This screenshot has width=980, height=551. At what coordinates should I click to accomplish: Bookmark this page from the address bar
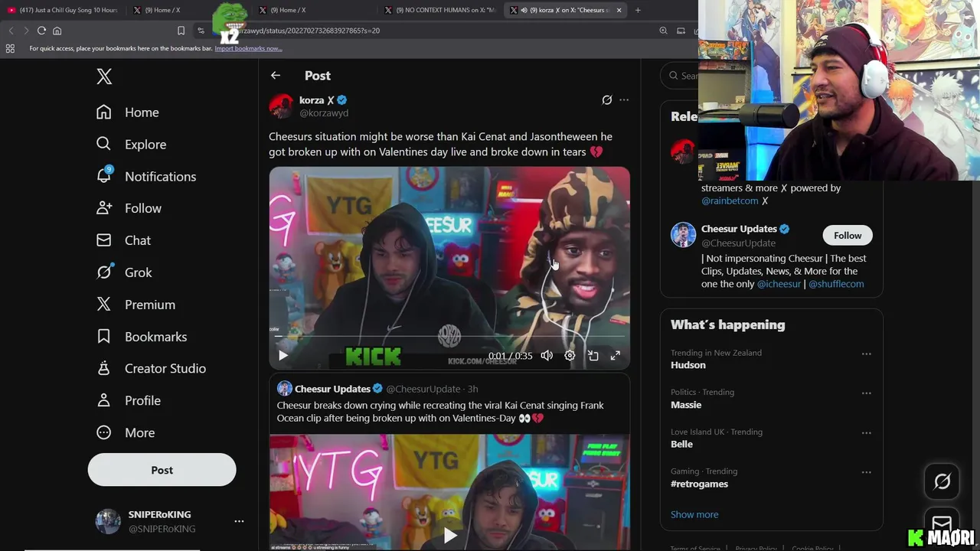tap(181, 31)
